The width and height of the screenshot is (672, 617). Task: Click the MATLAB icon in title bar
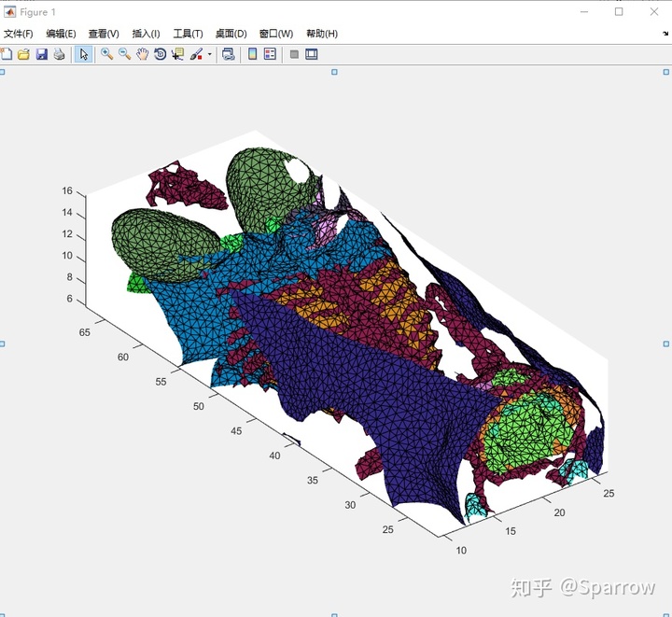coord(9,12)
